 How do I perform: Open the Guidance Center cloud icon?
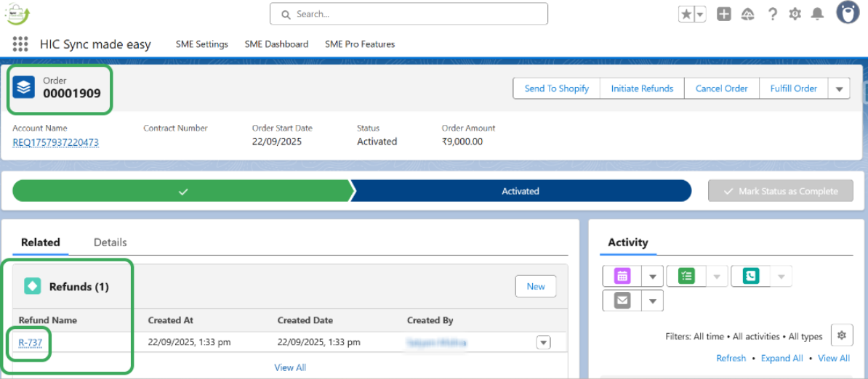(x=748, y=15)
